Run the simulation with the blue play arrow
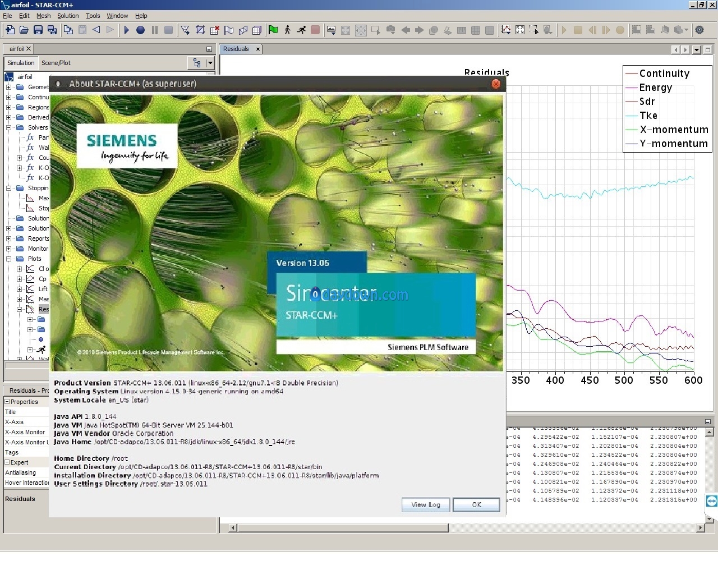The image size is (718, 588). point(127,30)
